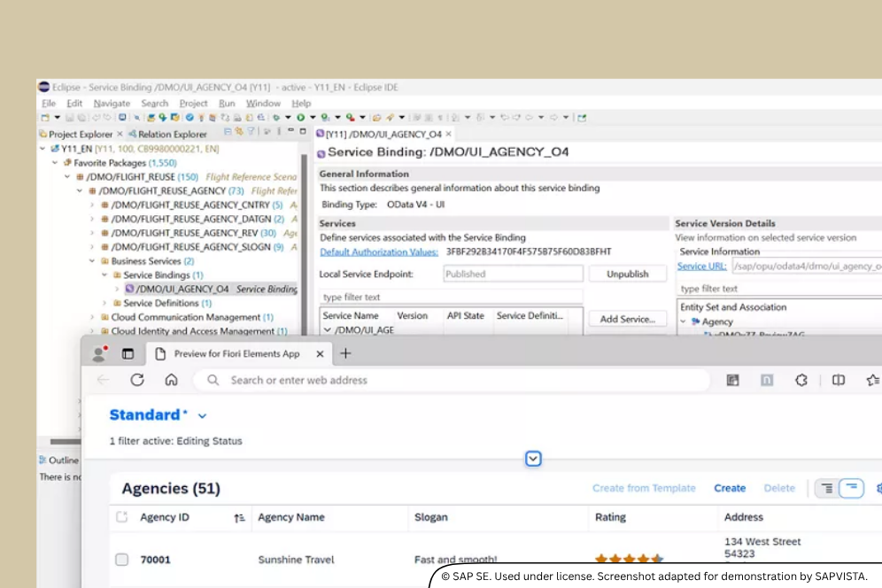Click the filter funnel icon in Project Explorer
Image resolution: width=882 pixels, height=588 pixels.
click(x=251, y=132)
